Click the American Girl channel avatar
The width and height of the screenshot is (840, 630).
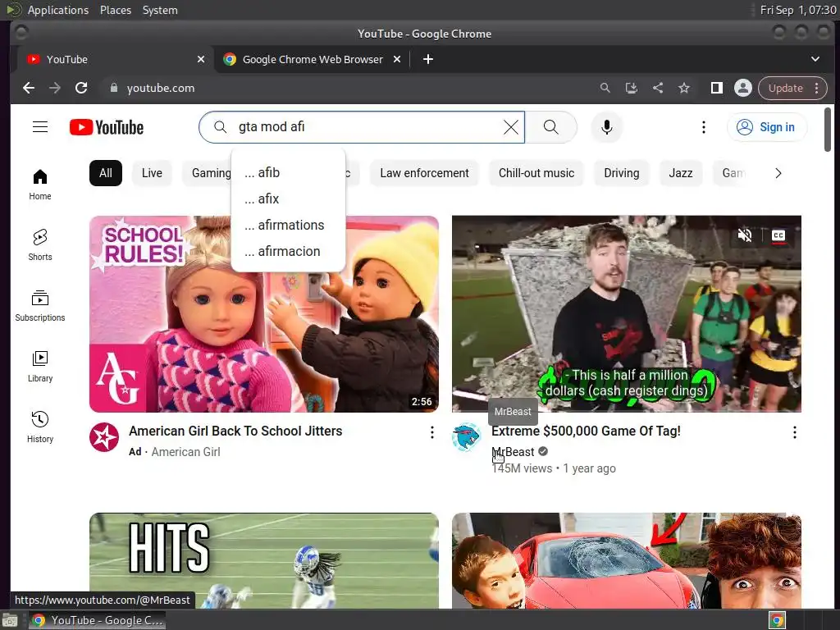pyautogui.click(x=104, y=437)
